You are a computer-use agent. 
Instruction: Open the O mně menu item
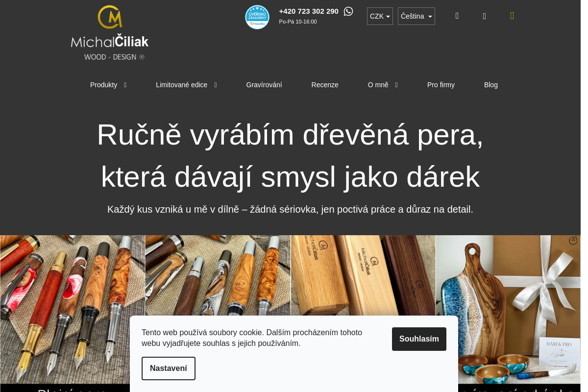[378, 85]
